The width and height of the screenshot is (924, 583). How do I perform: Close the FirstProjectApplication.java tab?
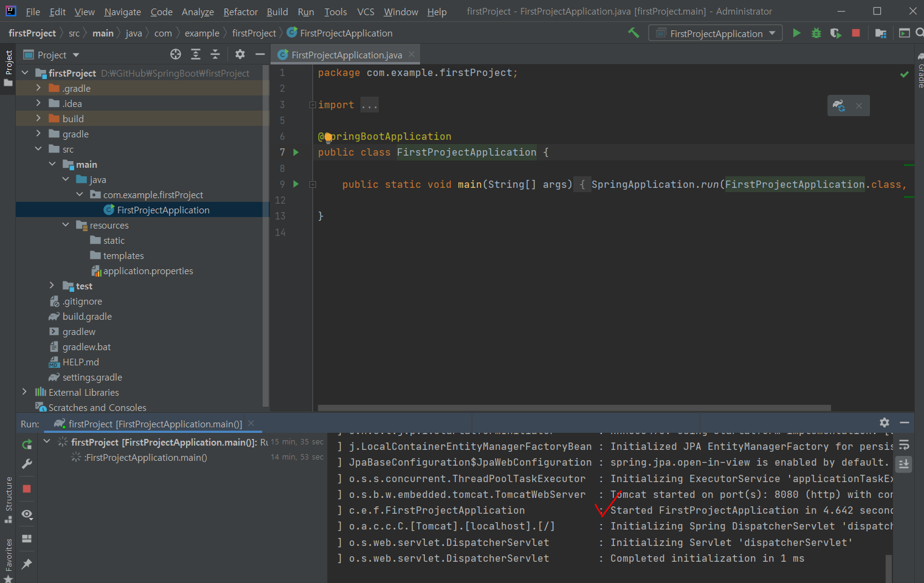tap(412, 54)
